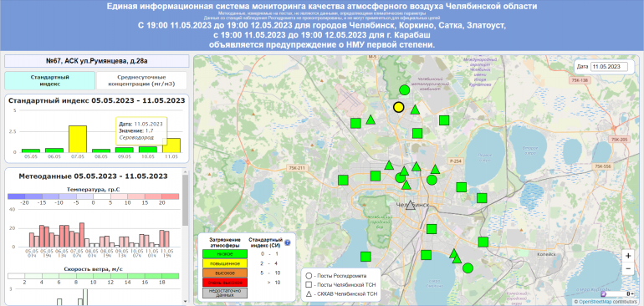Click the gray triangle marker near Челябинск label
Viewport: 644px width, 306px height.
click(411, 205)
